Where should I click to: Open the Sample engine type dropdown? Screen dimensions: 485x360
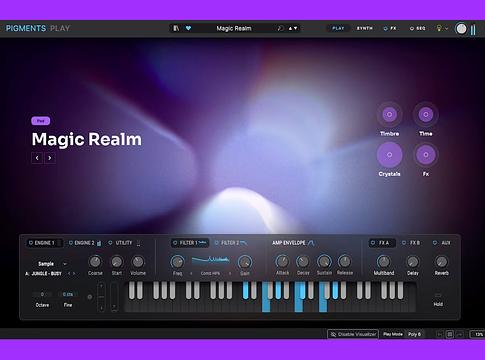coord(52,264)
